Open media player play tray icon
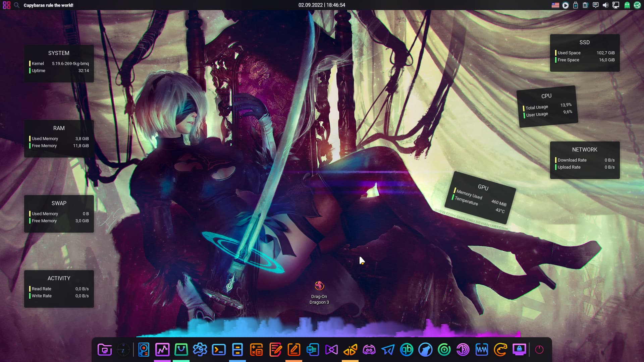Image resolution: width=644 pixels, height=362 pixels. 566,5
